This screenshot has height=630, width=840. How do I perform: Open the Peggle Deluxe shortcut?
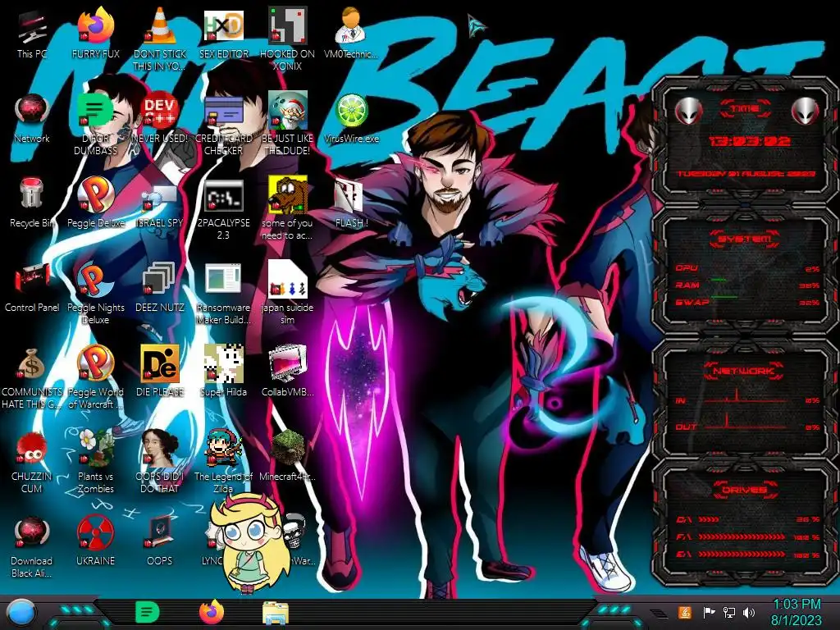click(96, 194)
